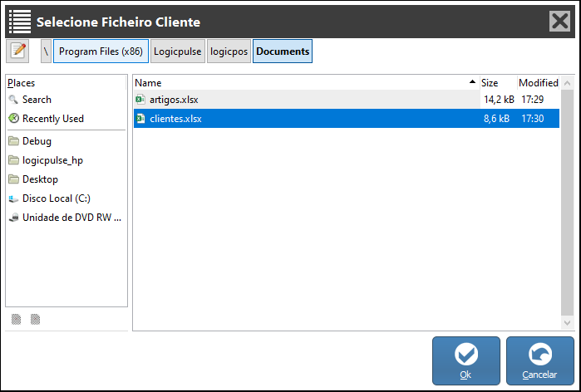Open Unidade de DVD RW drive

pyautogui.click(x=71, y=218)
